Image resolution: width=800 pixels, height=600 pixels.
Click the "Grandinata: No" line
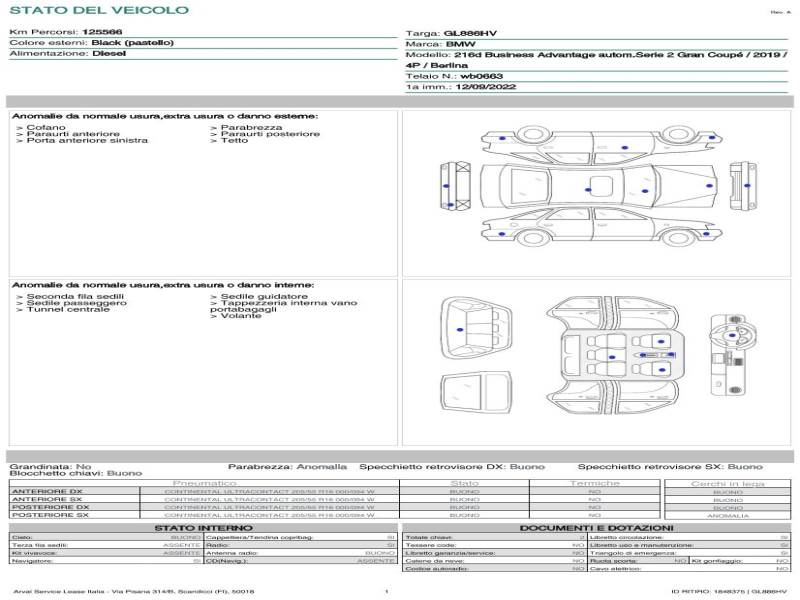51,467
